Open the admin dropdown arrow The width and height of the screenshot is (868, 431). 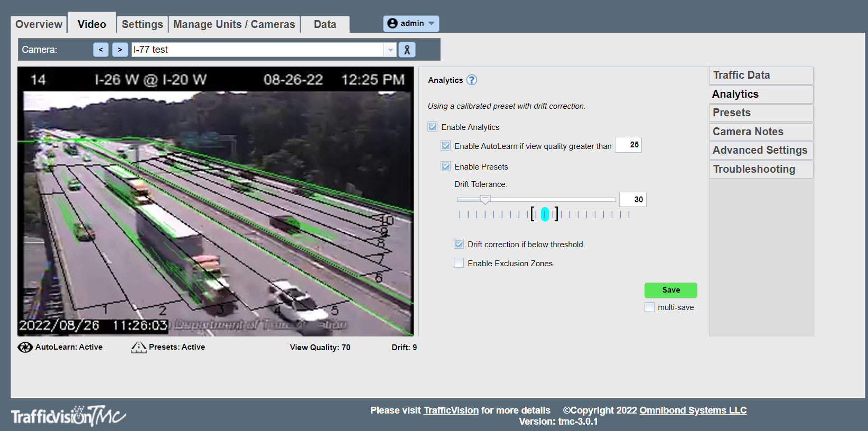432,23
